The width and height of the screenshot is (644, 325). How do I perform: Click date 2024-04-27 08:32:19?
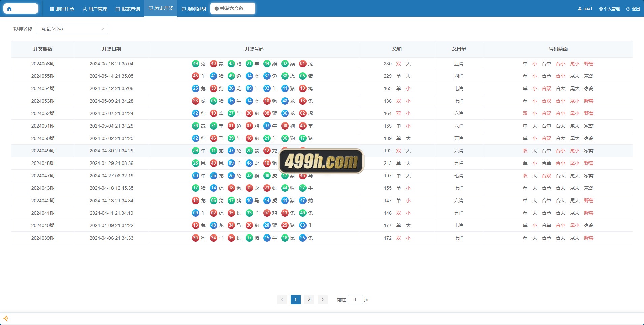(x=111, y=176)
